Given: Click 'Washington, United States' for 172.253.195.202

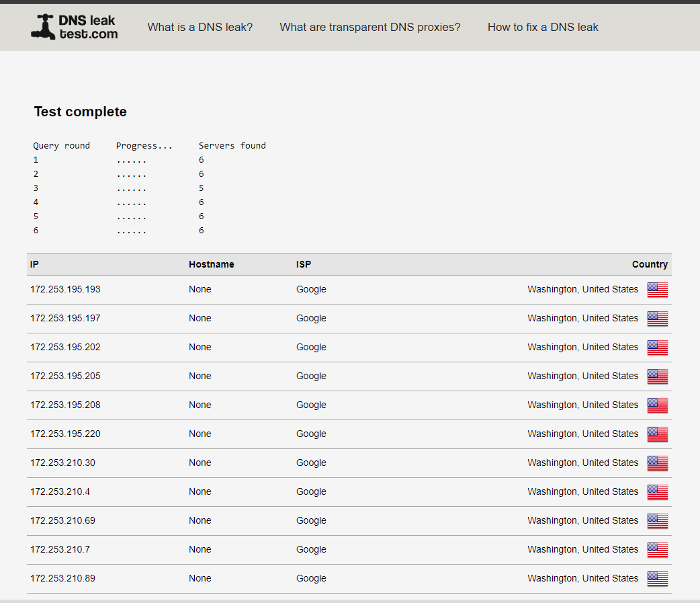Looking at the screenshot, I should pyautogui.click(x=582, y=347).
